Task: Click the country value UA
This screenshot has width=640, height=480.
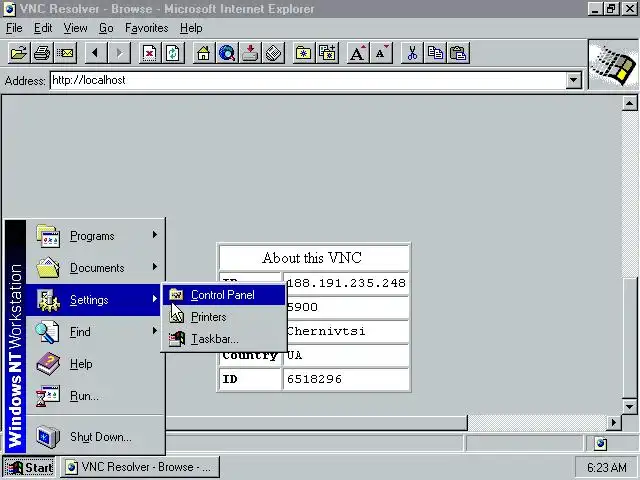Action: click(x=294, y=355)
